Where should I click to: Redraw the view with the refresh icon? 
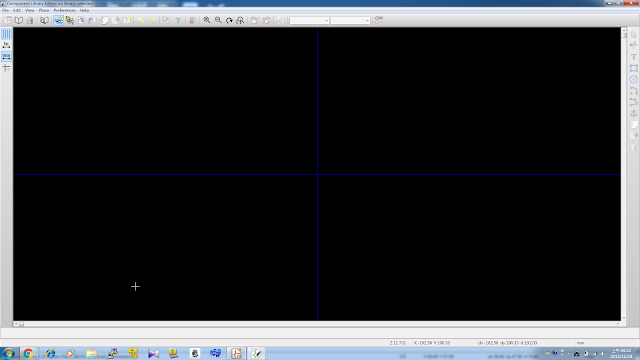coord(229,20)
